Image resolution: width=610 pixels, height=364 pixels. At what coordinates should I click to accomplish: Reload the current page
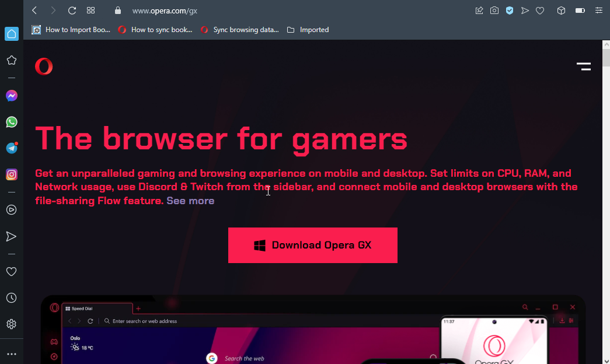click(x=72, y=10)
